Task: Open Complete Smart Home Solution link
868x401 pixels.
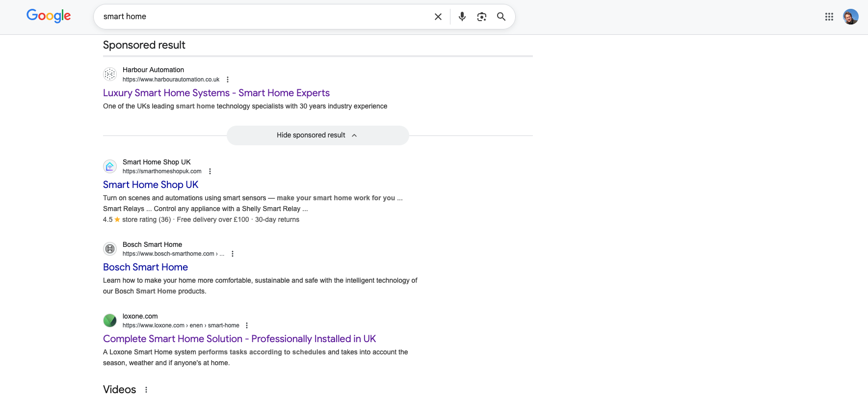Action: tap(239, 339)
